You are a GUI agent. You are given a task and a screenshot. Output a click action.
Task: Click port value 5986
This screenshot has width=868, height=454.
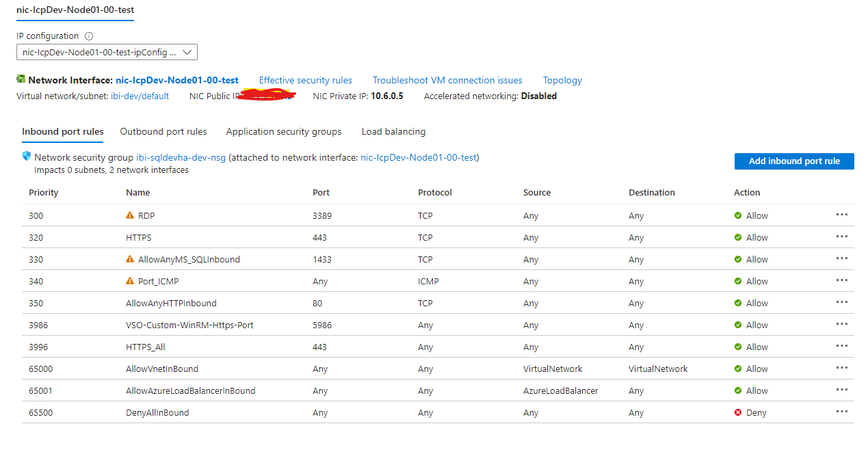[x=322, y=325]
